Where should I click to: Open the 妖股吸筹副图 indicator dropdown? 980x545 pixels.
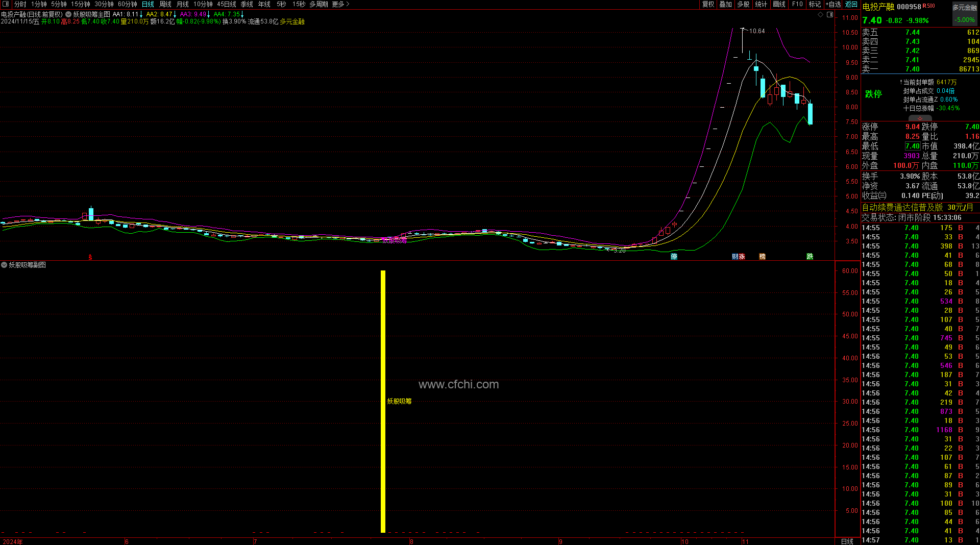click(x=4, y=265)
